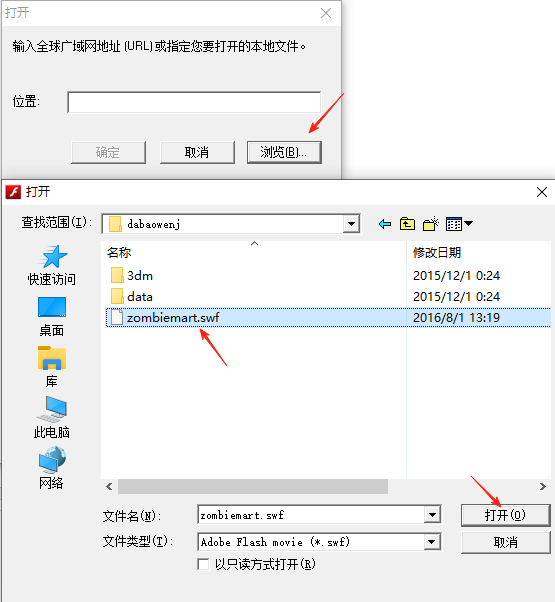The width and height of the screenshot is (555, 602).
Task: Click the Browse (B) button
Action: click(284, 152)
